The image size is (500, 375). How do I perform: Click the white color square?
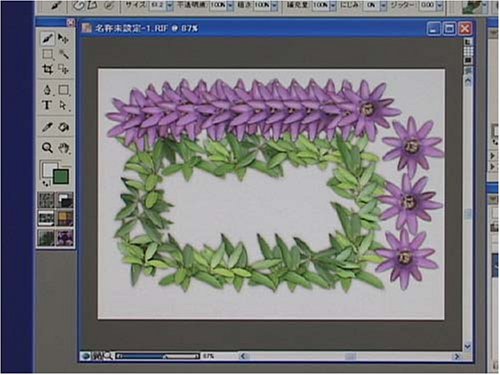47,168
